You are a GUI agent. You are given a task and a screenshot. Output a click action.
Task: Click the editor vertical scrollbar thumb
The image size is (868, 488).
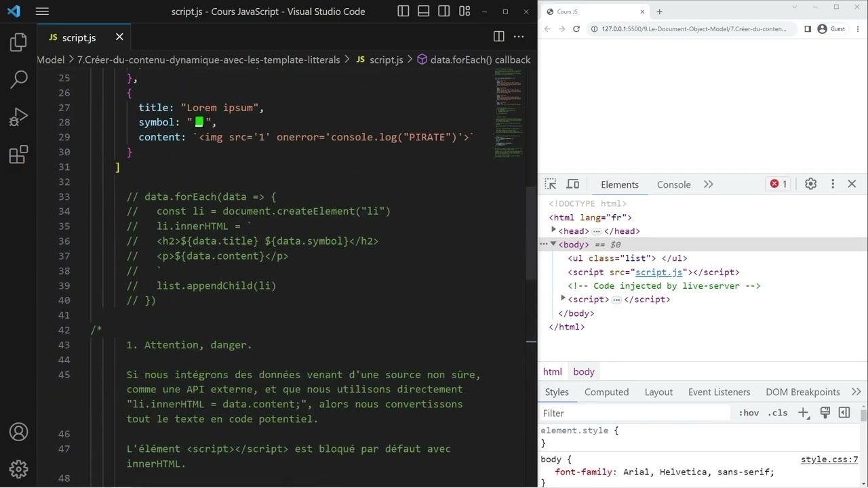click(531, 232)
